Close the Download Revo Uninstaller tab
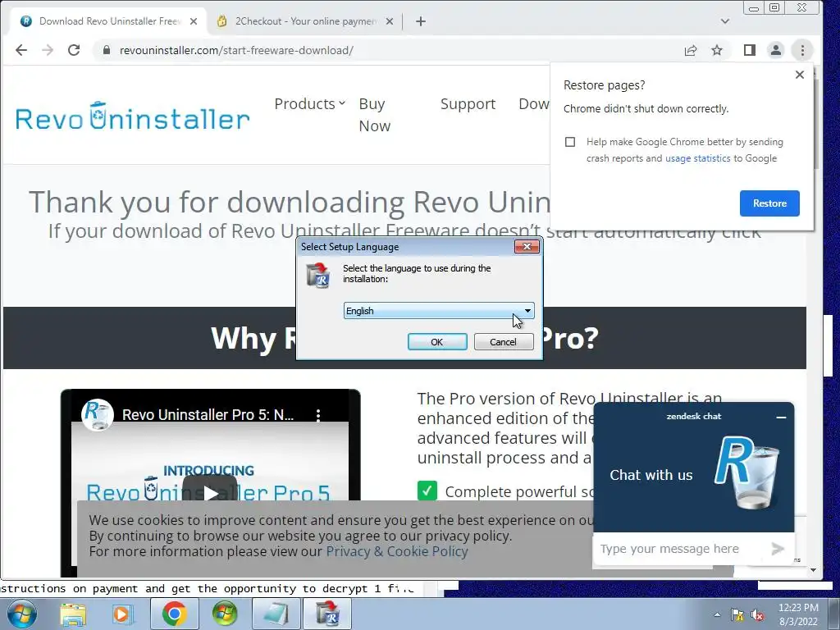Image resolution: width=840 pixels, height=630 pixels. (x=194, y=21)
